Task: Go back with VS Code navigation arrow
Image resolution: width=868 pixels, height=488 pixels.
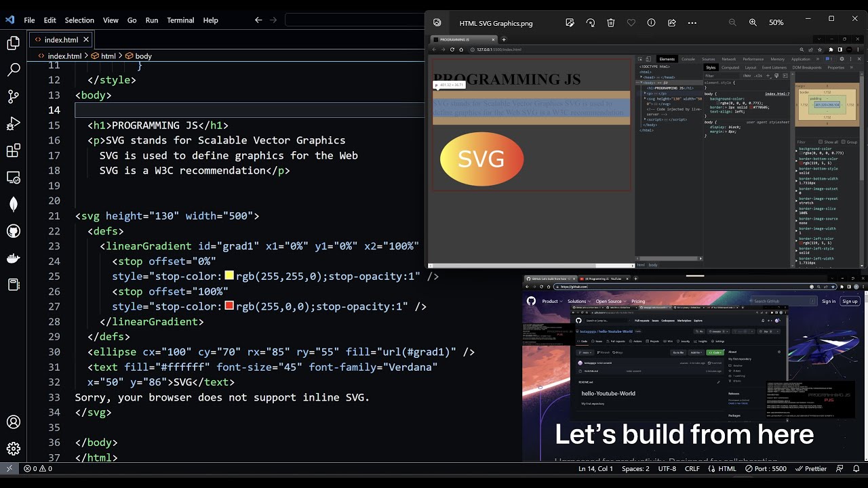Action: click(258, 20)
